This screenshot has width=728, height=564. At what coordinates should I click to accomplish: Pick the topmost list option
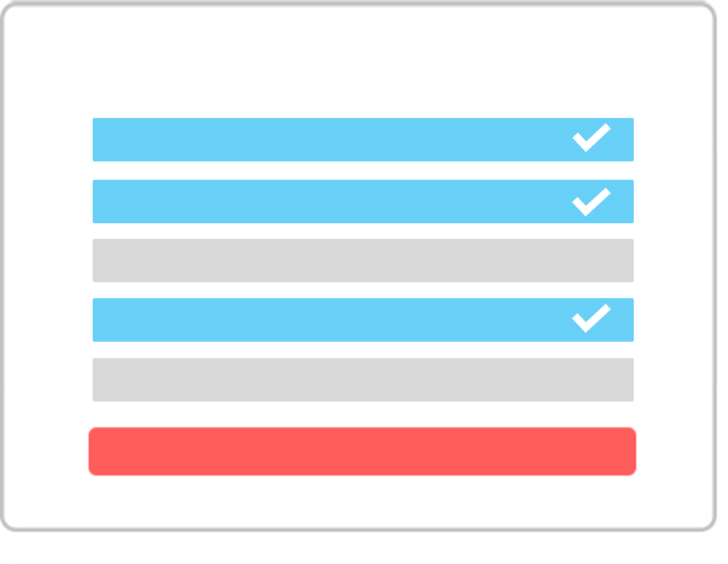[x=363, y=140]
